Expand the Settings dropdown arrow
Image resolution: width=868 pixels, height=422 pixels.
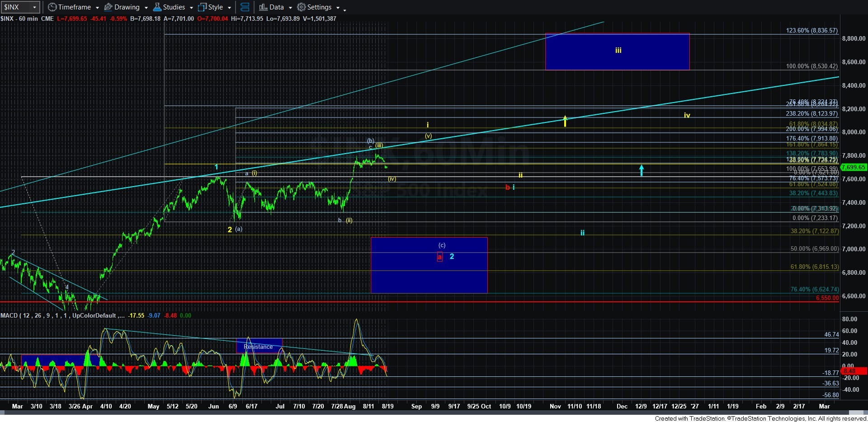[338, 8]
